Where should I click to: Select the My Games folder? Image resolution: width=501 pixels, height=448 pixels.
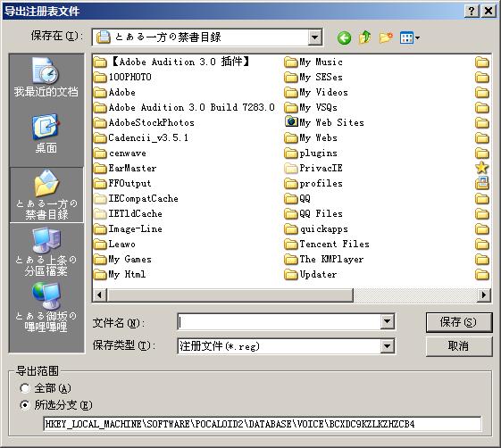tap(122, 259)
